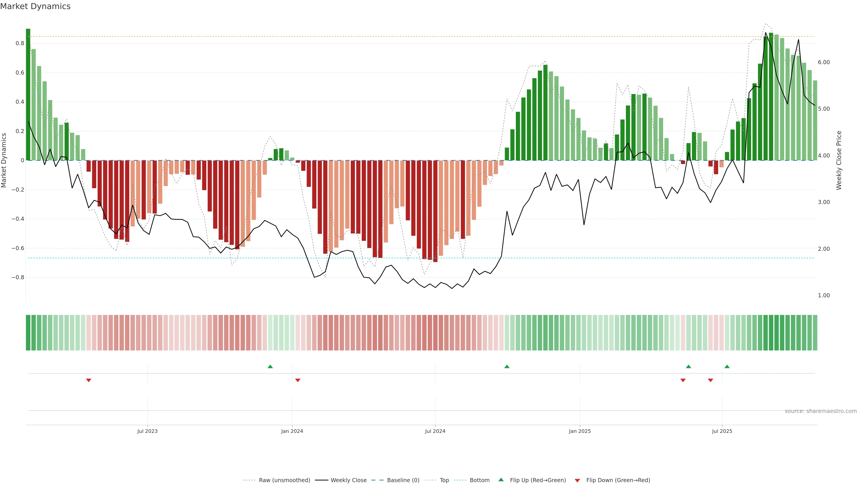
Task: Click the green Flip Up triangle in legend
Action: 501,480
